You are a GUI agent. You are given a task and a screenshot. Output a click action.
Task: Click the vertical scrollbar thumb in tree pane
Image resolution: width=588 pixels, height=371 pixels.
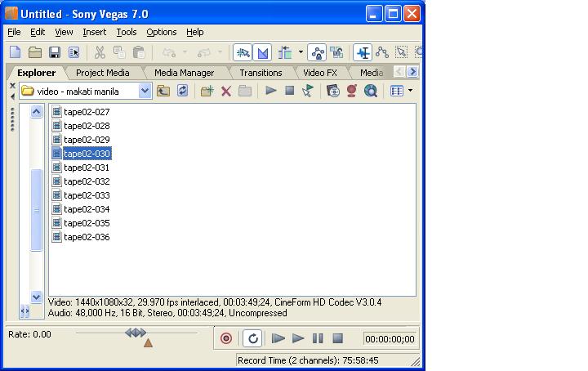click(x=37, y=210)
